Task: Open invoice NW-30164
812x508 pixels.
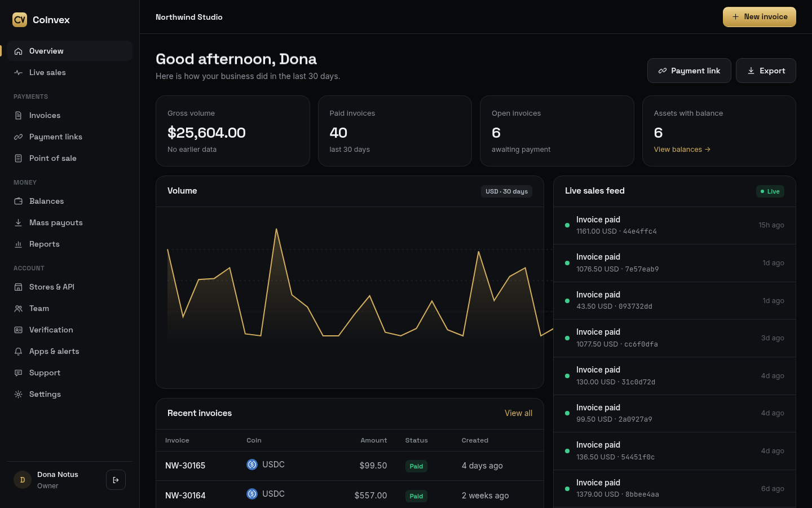Action: [185, 496]
